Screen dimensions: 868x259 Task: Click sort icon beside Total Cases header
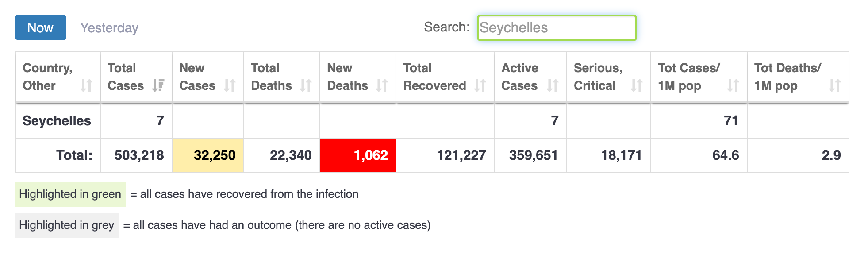pyautogui.click(x=158, y=85)
